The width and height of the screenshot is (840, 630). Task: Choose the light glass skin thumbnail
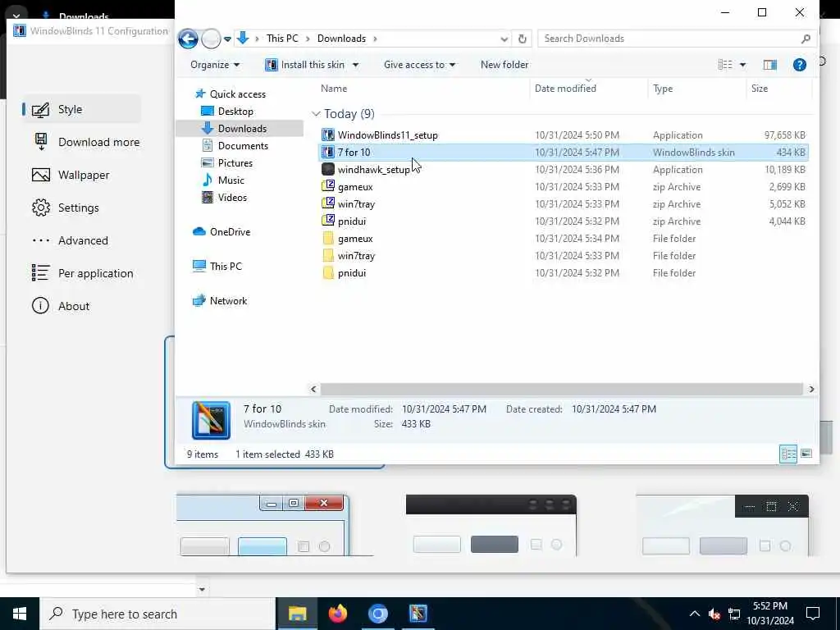tap(722, 526)
